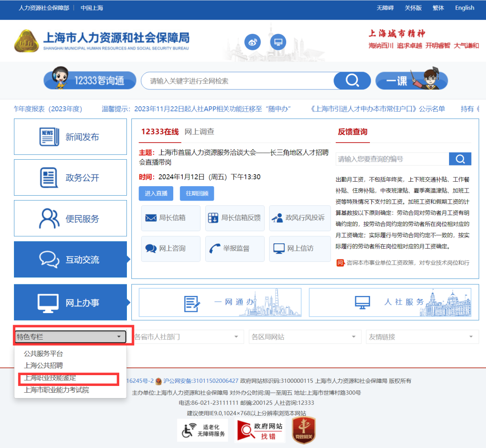Click the 政府网站找错 magnifier icon
Image resolution: width=486 pixels, height=448 pixels.
pyautogui.click(x=245, y=430)
